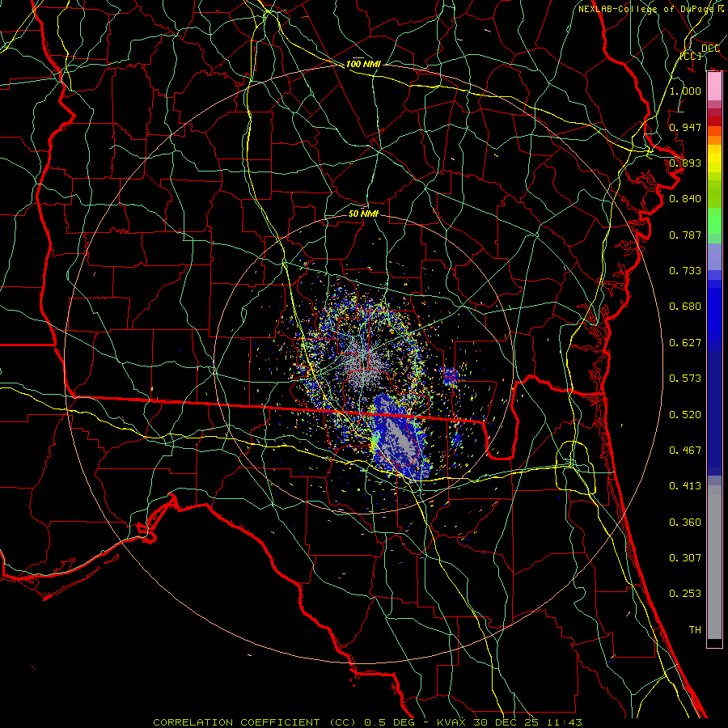Click the 0.253 legend value
728x728 pixels.
click(x=685, y=594)
